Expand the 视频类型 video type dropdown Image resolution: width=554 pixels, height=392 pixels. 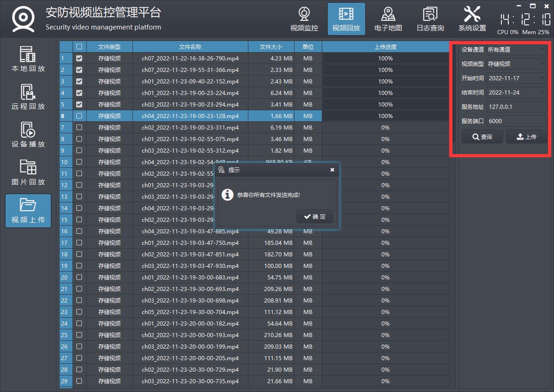pyautogui.click(x=517, y=64)
